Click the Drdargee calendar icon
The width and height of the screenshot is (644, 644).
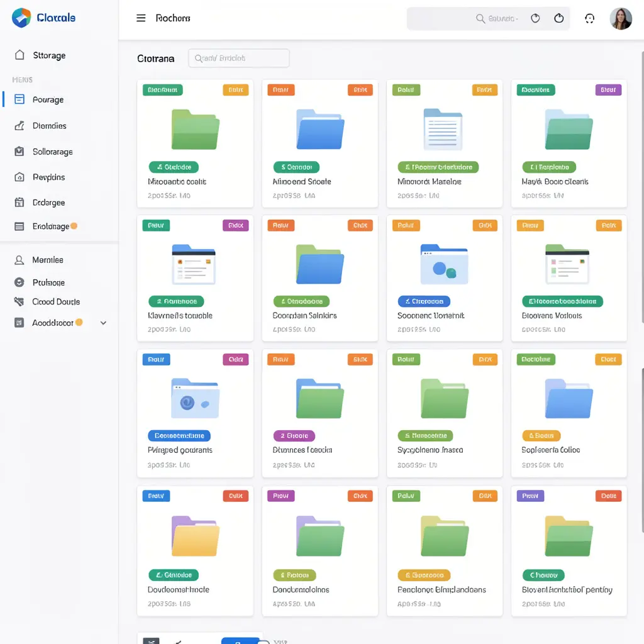[x=19, y=202]
